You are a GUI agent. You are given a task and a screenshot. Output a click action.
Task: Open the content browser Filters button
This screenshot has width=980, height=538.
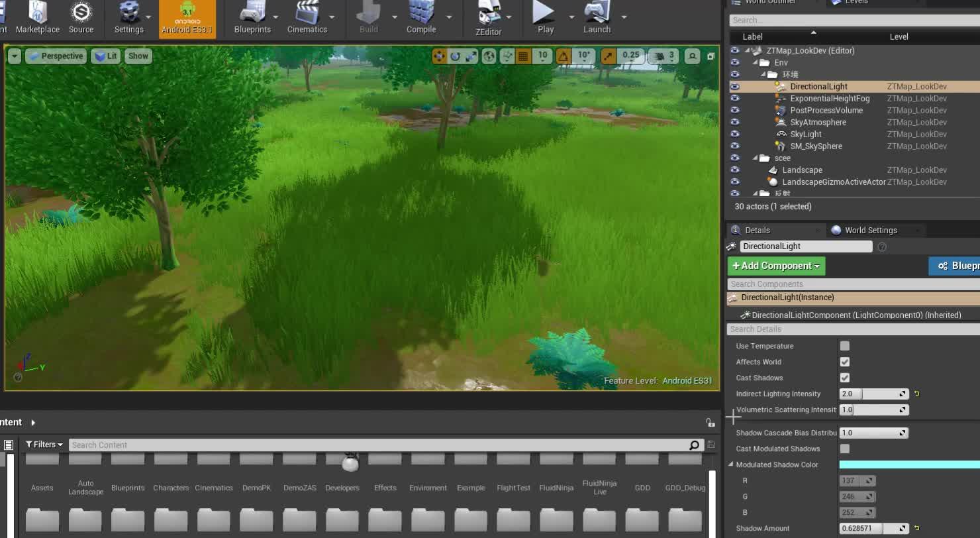click(43, 444)
